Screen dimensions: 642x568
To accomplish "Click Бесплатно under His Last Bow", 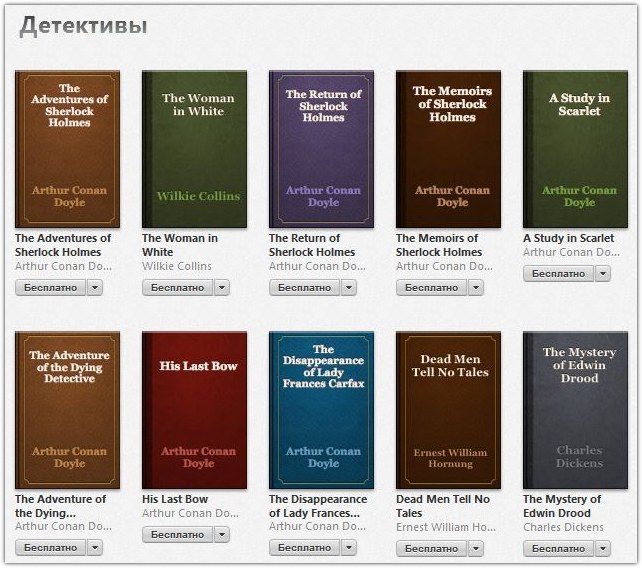I will click(177, 534).
